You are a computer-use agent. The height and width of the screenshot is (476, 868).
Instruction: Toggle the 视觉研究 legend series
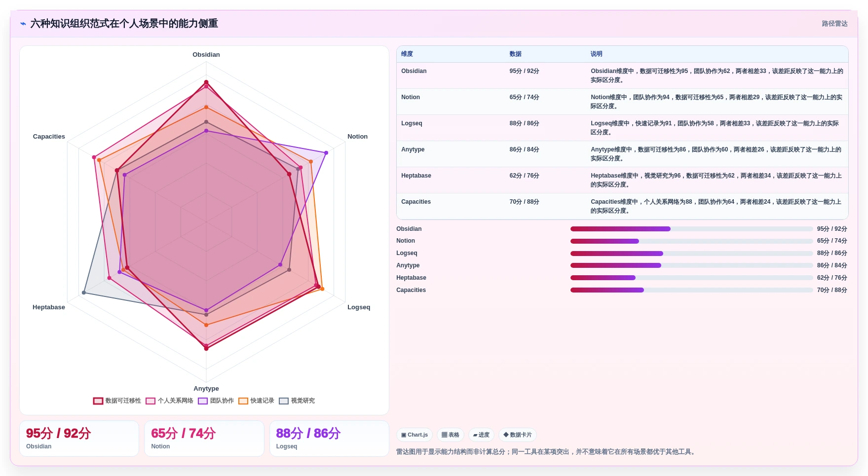pos(297,401)
